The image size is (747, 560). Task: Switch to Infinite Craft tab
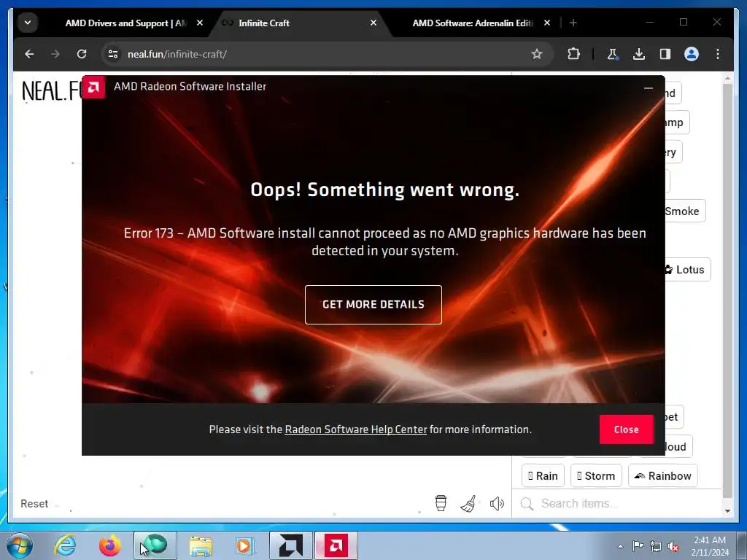[x=263, y=23]
